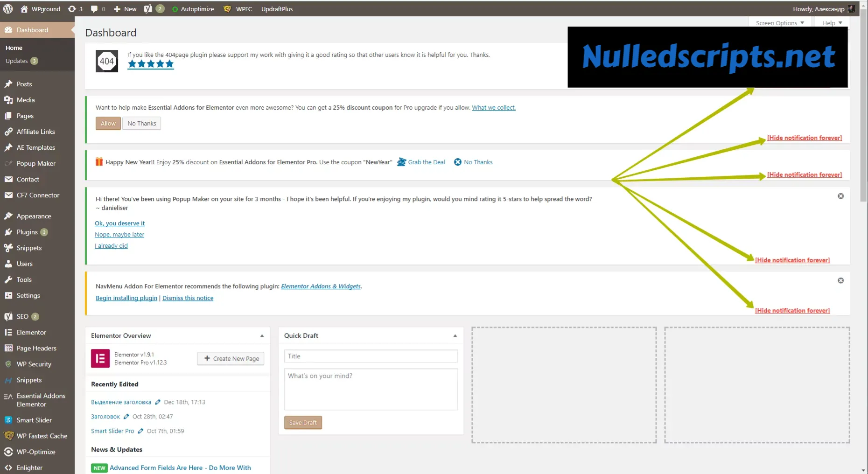The width and height of the screenshot is (868, 474).
Task: Click Ok, you deserve it link
Action: (120, 223)
